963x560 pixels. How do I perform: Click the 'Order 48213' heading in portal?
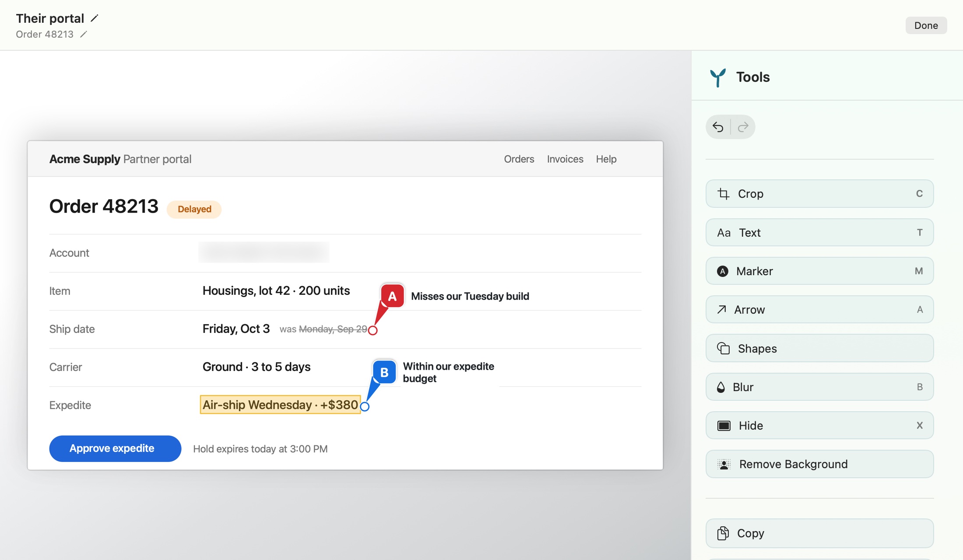pos(104,206)
